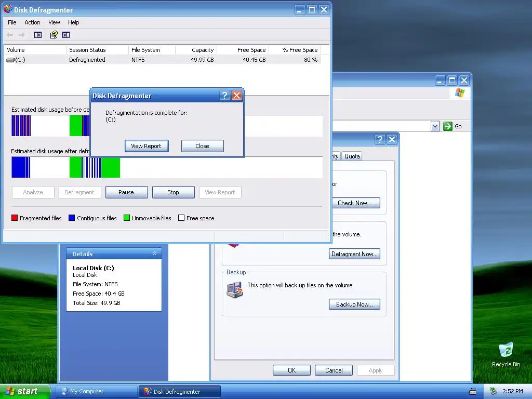The image size is (532, 399).
Task: Click the 2:52 PM clock
Action: click(x=512, y=392)
